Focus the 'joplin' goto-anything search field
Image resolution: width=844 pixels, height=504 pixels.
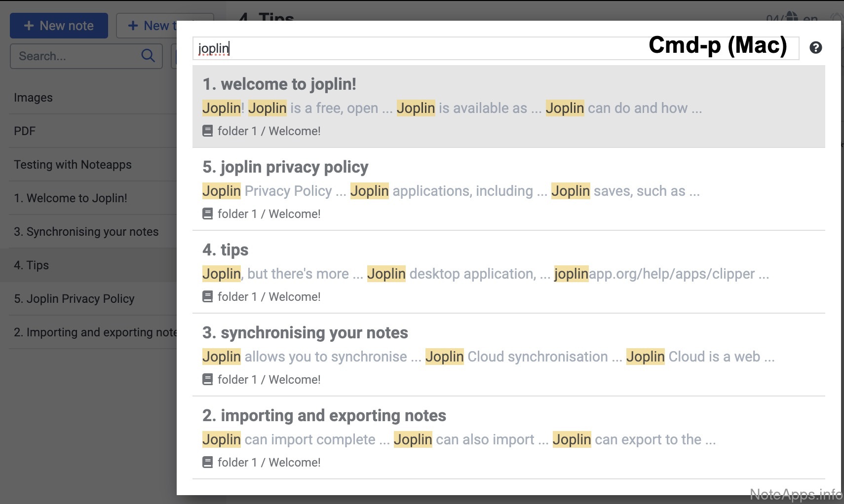click(x=420, y=48)
